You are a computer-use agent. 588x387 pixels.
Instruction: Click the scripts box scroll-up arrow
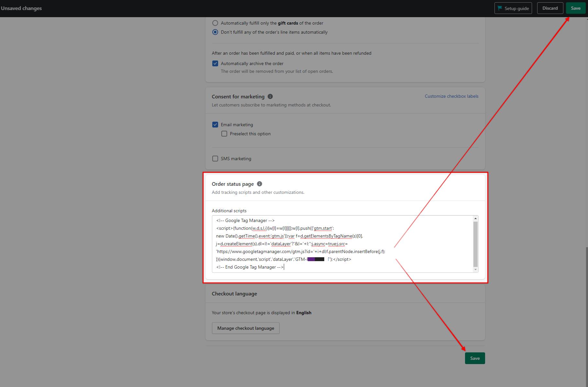pyautogui.click(x=475, y=218)
